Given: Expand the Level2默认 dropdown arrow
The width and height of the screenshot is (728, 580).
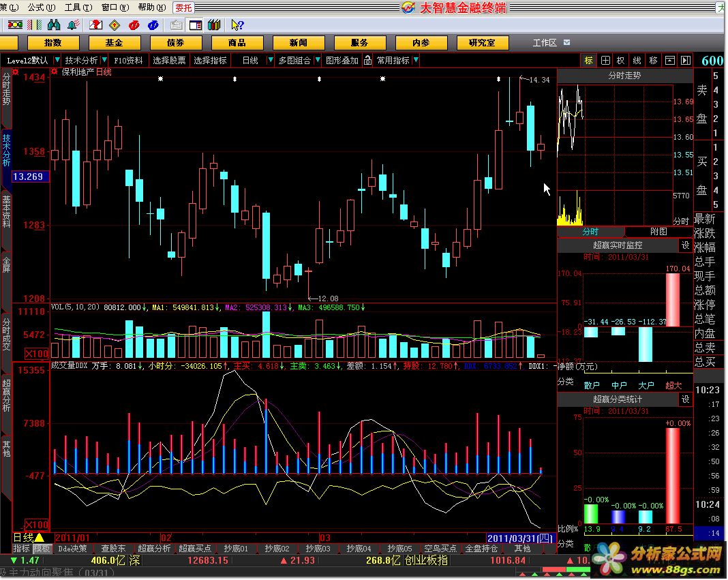Looking at the screenshot, I should [57, 61].
